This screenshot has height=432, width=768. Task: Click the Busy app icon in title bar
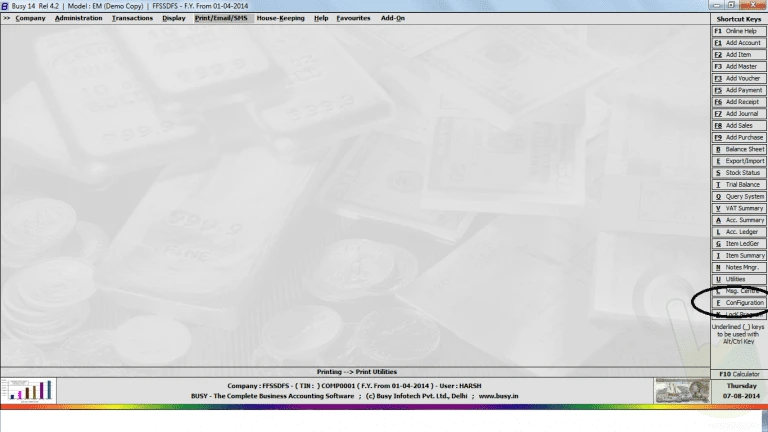(x=4, y=6)
